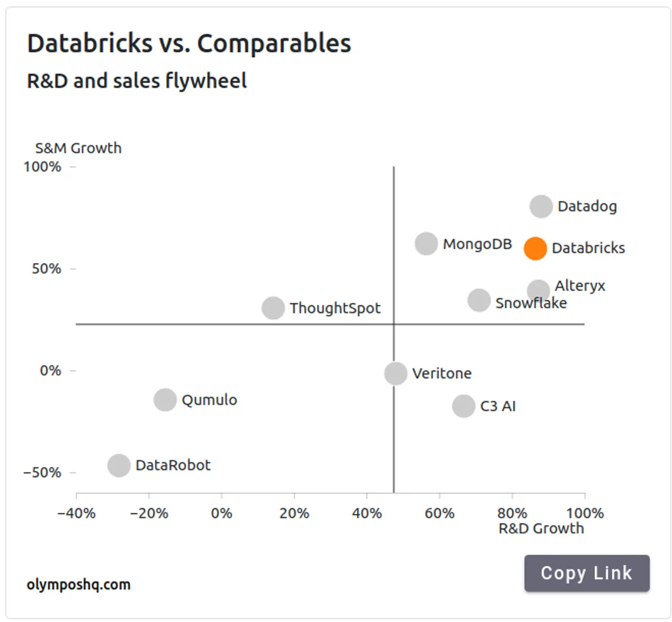Click the Alteryx scatter dot
The image size is (672, 622).
[538, 291]
